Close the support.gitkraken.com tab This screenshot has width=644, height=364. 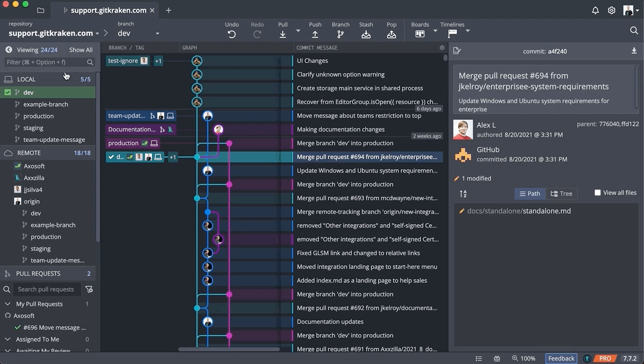[x=152, y=10]
